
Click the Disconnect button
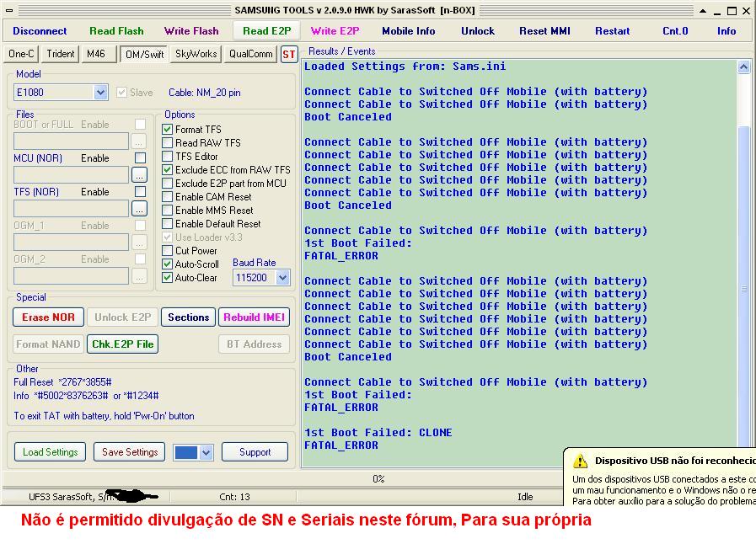(40, 31)
